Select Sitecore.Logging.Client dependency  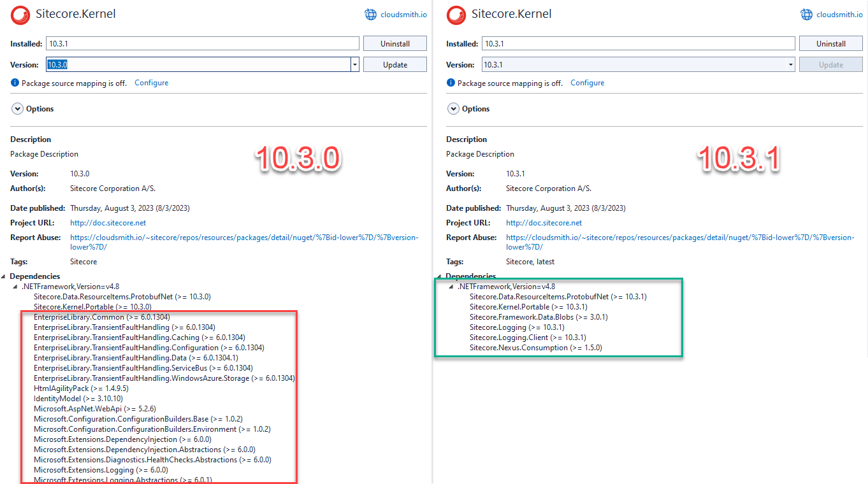click(x=528, y=338)
